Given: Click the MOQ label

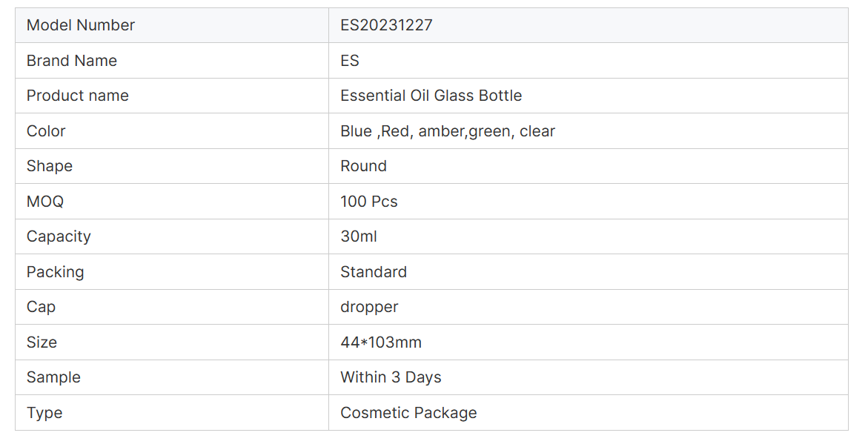Looking at the screenshot, I should pyautogui.click(x=44, y=201).
